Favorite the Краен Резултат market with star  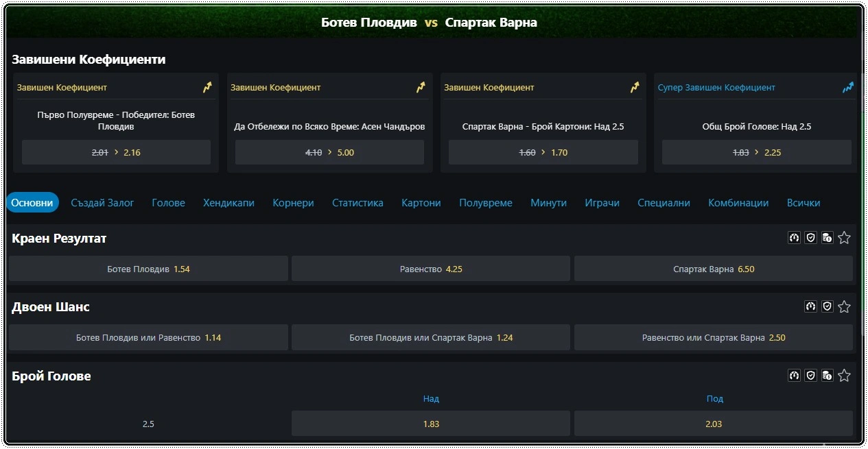[x=844, y=238]
